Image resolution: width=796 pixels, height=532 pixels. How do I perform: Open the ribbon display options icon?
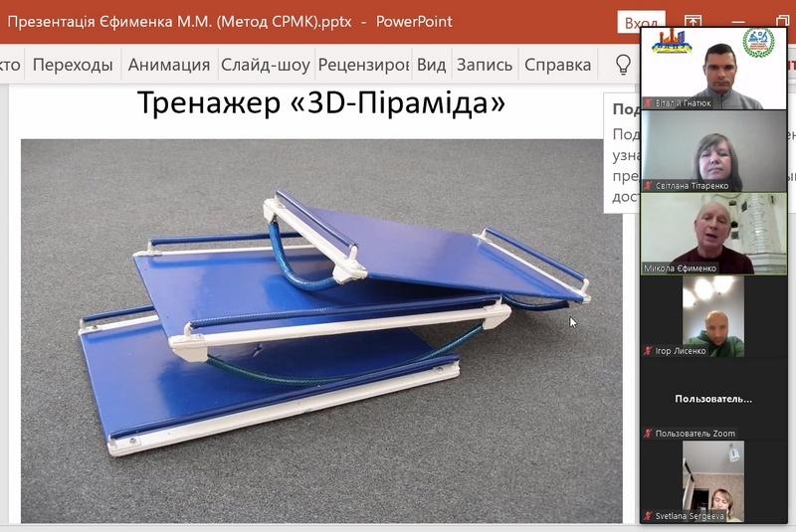(693, 22)
